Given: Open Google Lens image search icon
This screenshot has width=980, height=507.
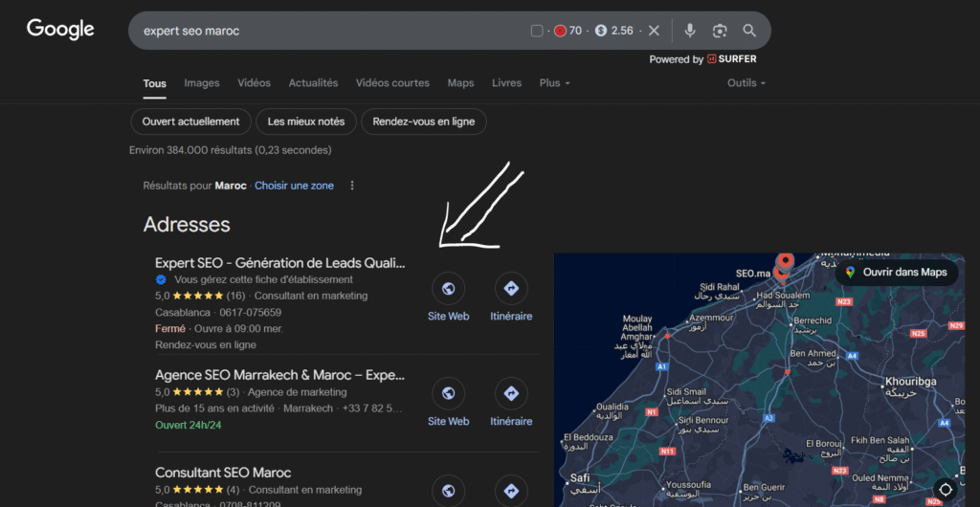Looking at the screenshot, I should (720, 31).
